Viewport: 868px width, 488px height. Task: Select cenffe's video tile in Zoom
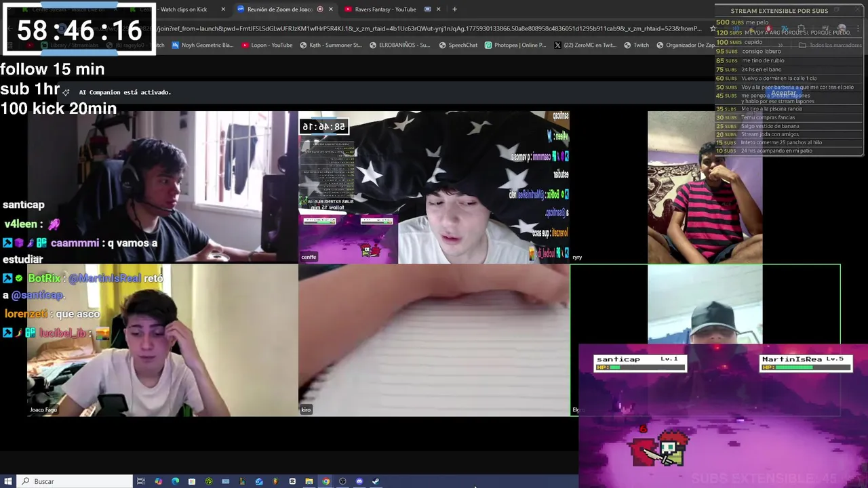coord(434,187)
